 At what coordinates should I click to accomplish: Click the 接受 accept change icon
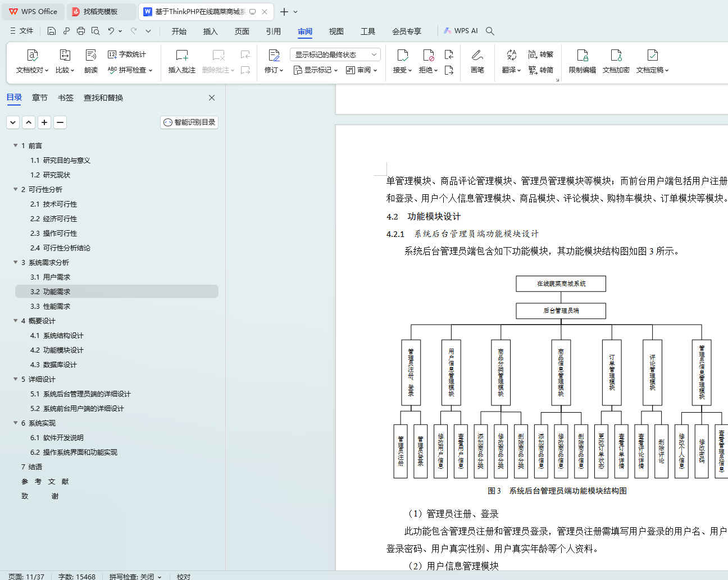click(x=403, y=55)
